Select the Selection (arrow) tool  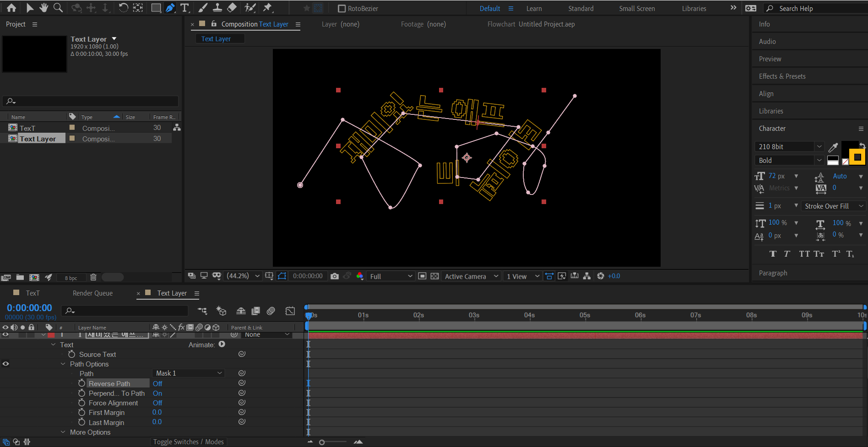coord(29,8)
